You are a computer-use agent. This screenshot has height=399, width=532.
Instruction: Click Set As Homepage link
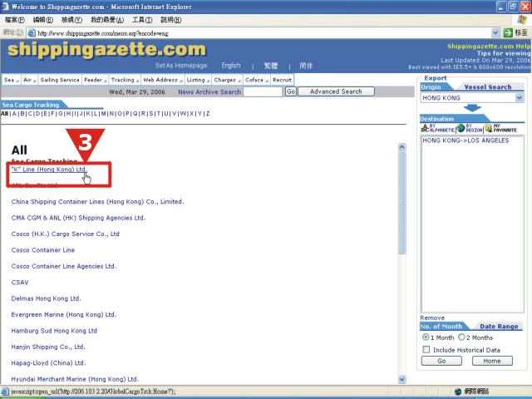(181, 66)
